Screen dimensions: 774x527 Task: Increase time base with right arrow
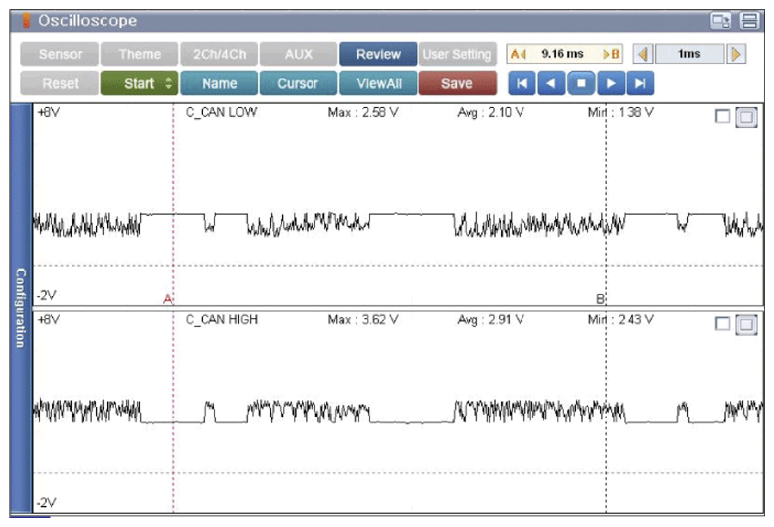point(737,54)
